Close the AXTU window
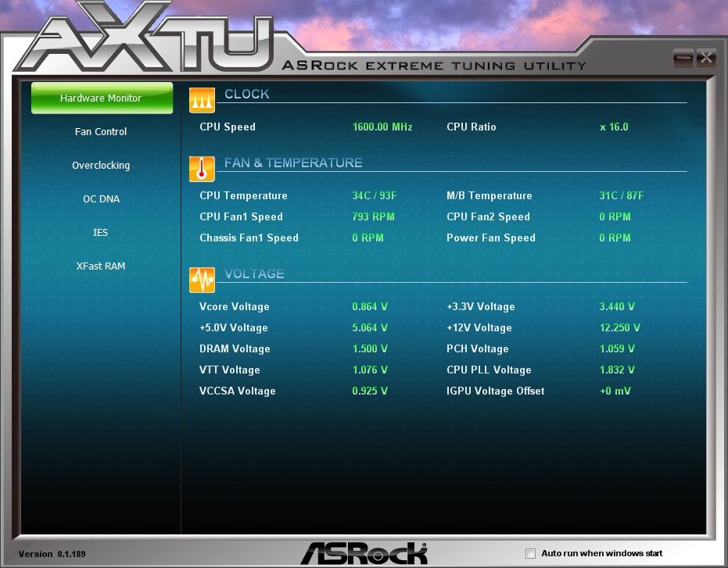Screen dimensions: 728x568 (x=705, y=58)
